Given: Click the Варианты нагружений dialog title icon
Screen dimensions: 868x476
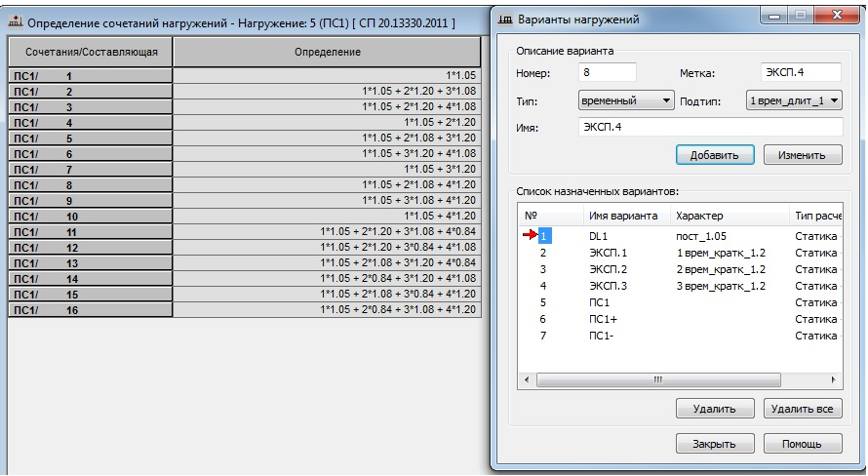Looking at the screenshot, I should point(504,19).
